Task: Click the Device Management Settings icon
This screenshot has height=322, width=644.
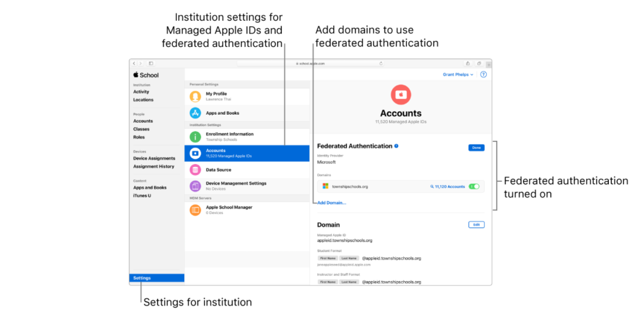Action: [x=196, y=185]
